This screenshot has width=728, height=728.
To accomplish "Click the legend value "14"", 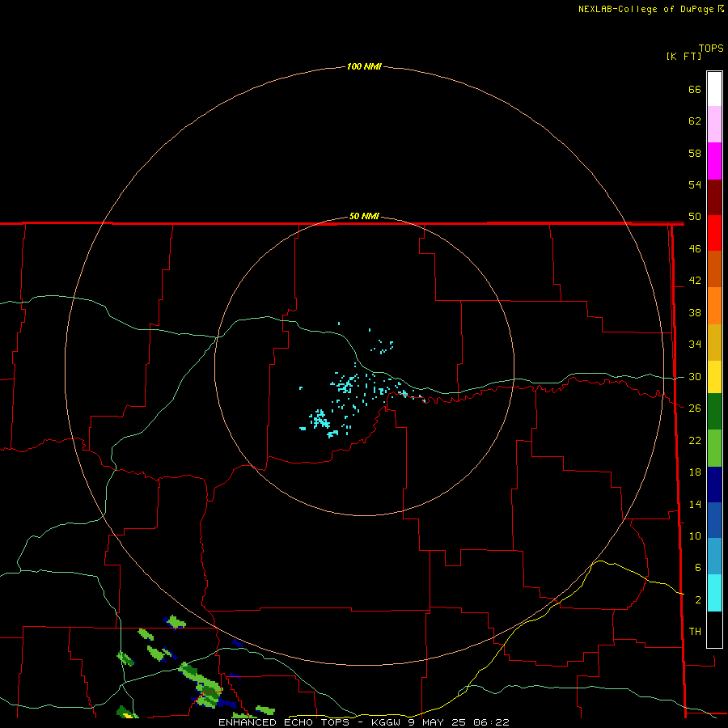I will coord(695,505).
